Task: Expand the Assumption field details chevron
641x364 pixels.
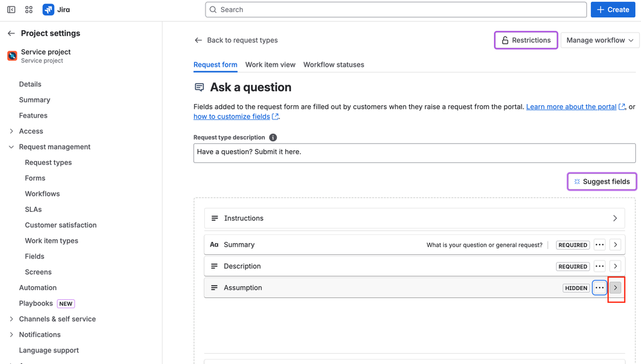Action: click(x=615, y=288)
